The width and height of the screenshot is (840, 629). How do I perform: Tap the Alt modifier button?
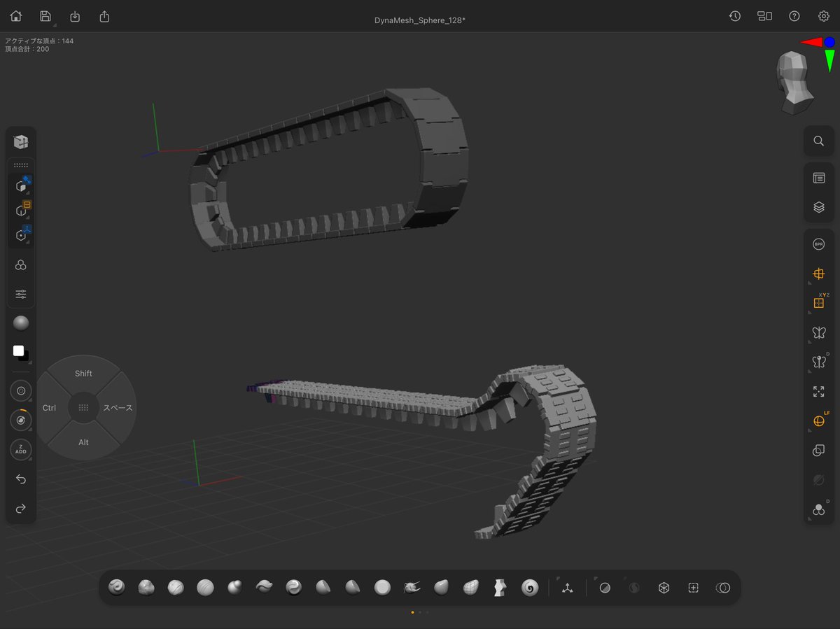(x=84, y=442)
